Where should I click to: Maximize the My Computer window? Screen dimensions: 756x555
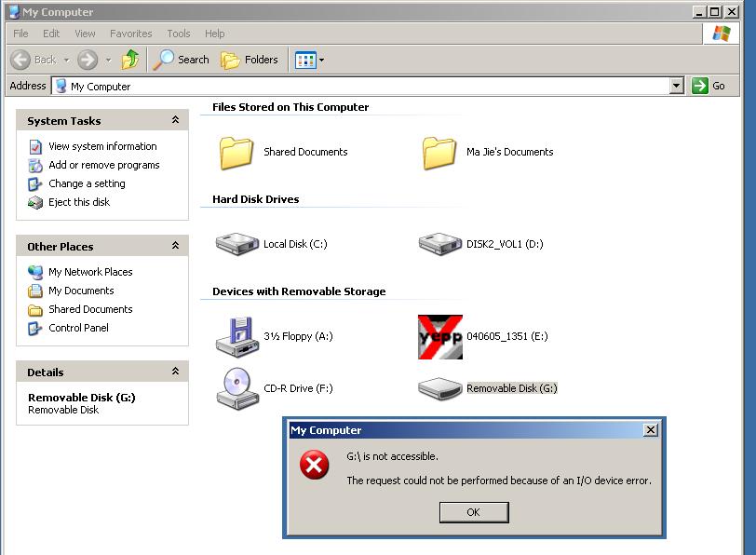pyautogui.click(x=715, y=11)
